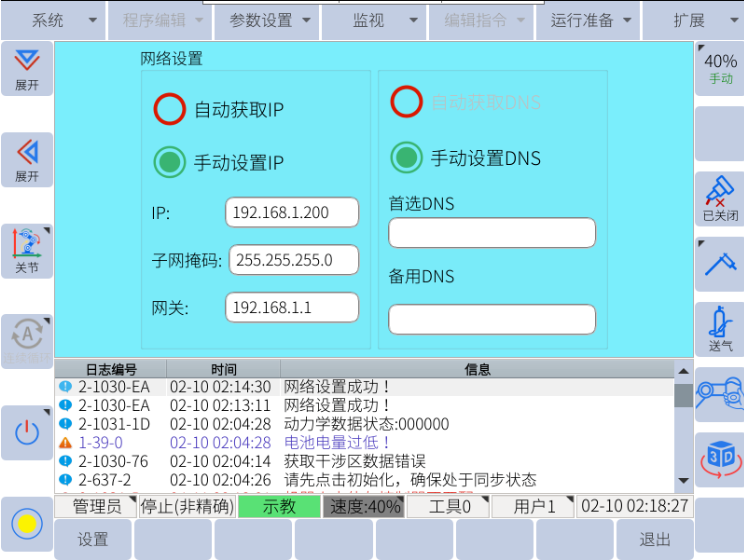Click the top 展开 expand icon
744x560 pixels.
click(27, 68)
